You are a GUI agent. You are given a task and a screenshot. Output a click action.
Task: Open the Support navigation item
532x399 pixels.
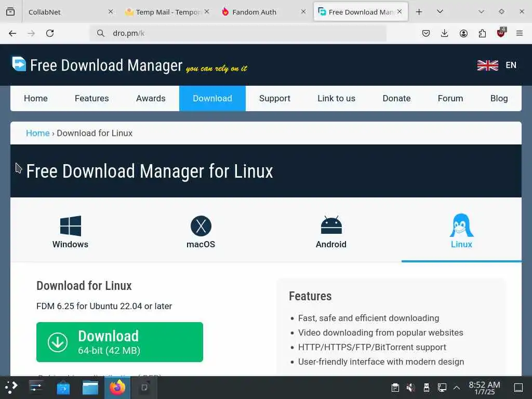[275, 98]
